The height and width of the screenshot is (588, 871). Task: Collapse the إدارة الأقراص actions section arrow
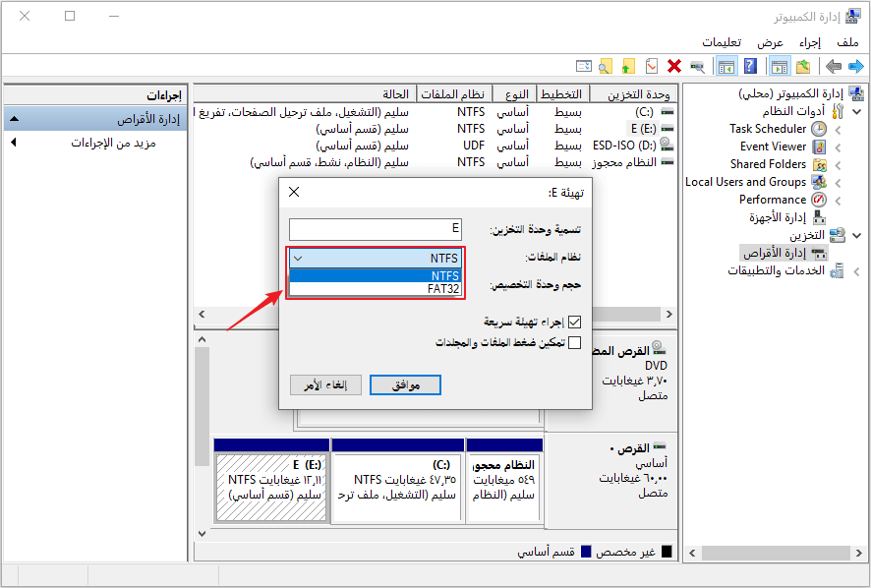15,118
